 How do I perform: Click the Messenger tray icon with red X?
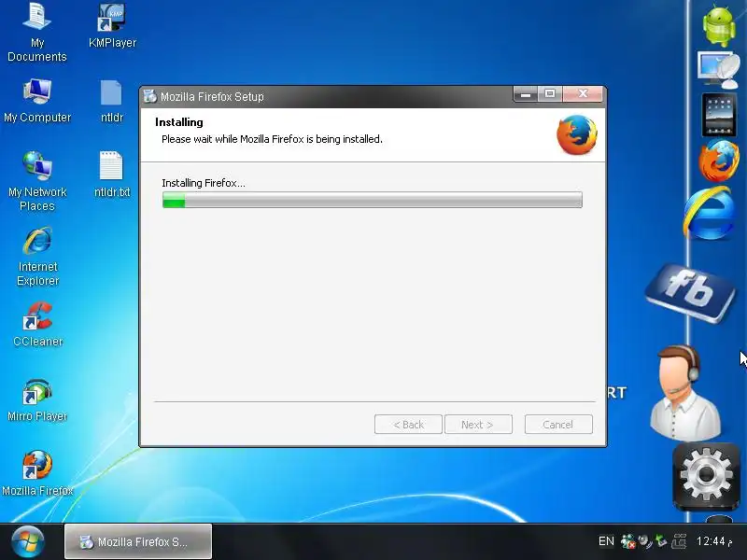tap(627, 541)
